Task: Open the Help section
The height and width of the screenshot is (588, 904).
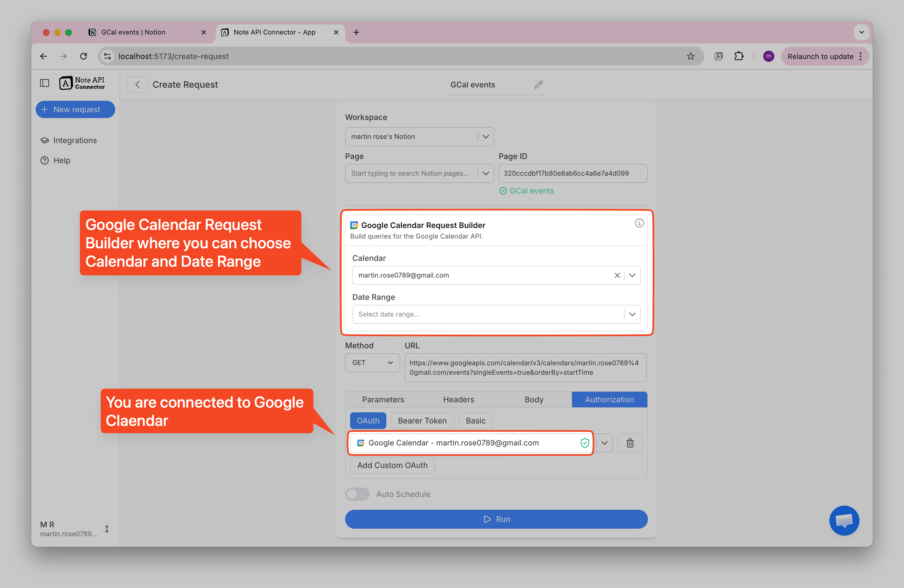Action: [61, 160]
